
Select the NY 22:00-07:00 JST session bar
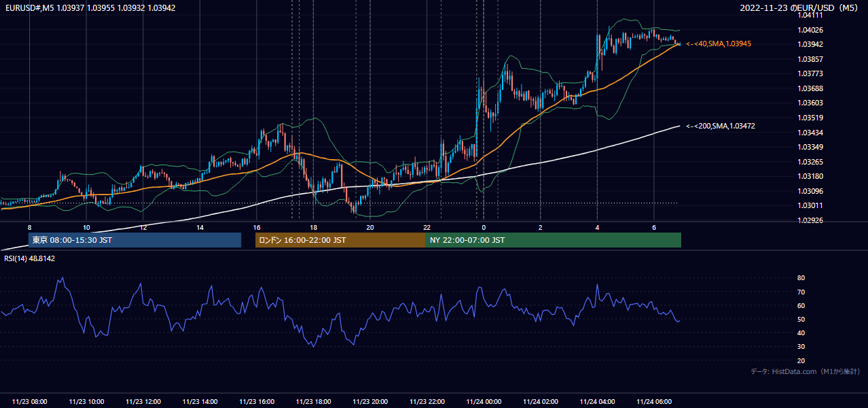[554, 240]
